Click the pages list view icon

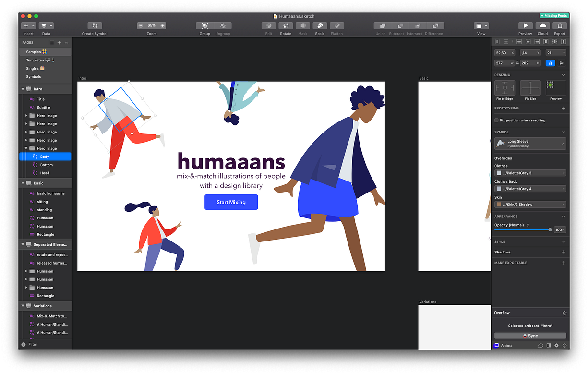52,42
